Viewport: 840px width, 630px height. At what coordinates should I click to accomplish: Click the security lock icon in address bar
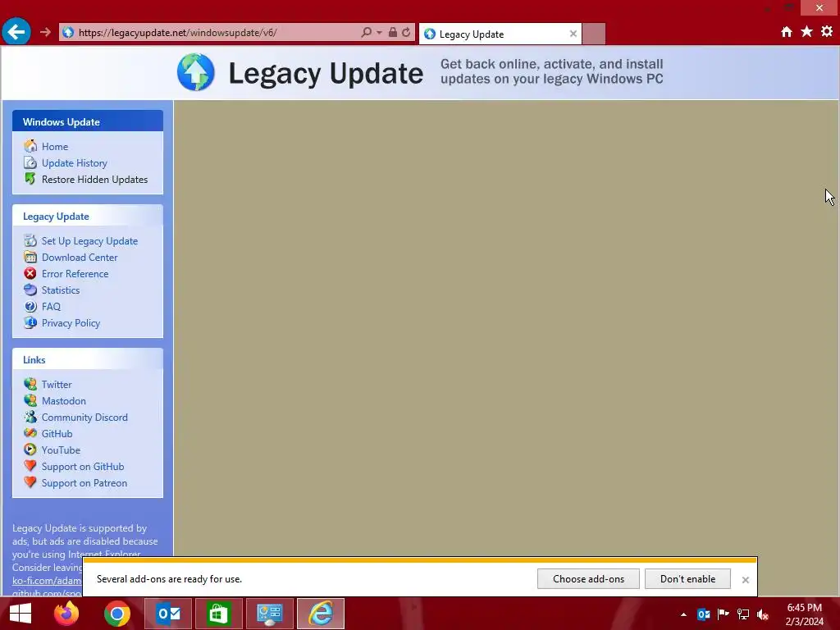click(x=393, y=32)
